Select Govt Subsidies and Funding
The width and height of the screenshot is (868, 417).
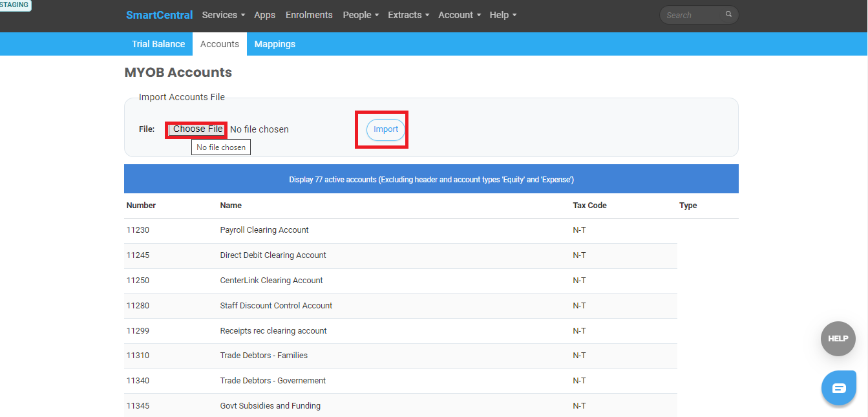coord(270,406)
